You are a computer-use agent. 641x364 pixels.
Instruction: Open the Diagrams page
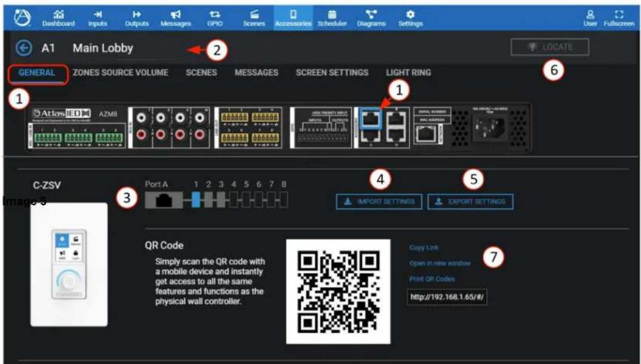tap(371, 19)
